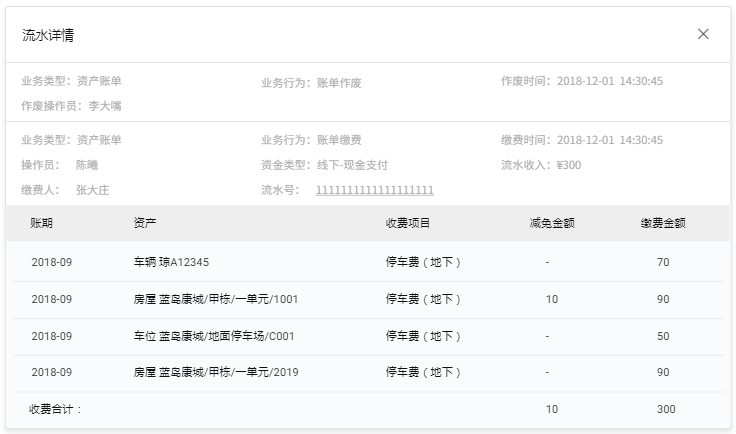Viewport: 736px width, 434px height.
Task: Open the 流水号 1111111111111111111 link
Action: (x=375, y=190)
